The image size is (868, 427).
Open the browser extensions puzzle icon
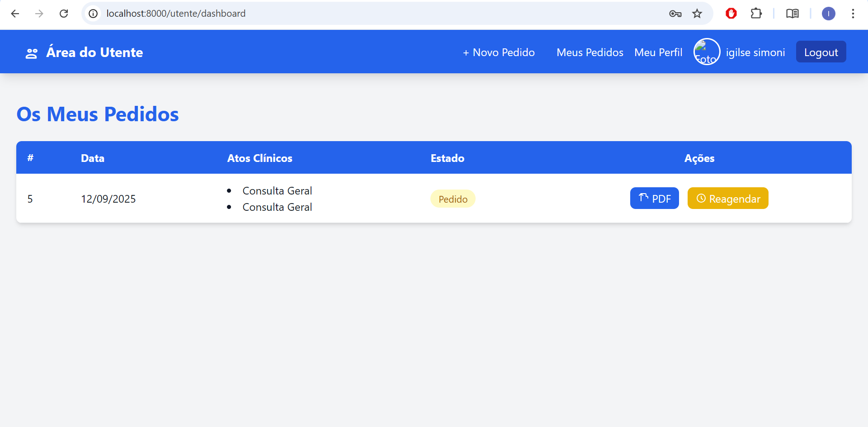click(756, 14)
